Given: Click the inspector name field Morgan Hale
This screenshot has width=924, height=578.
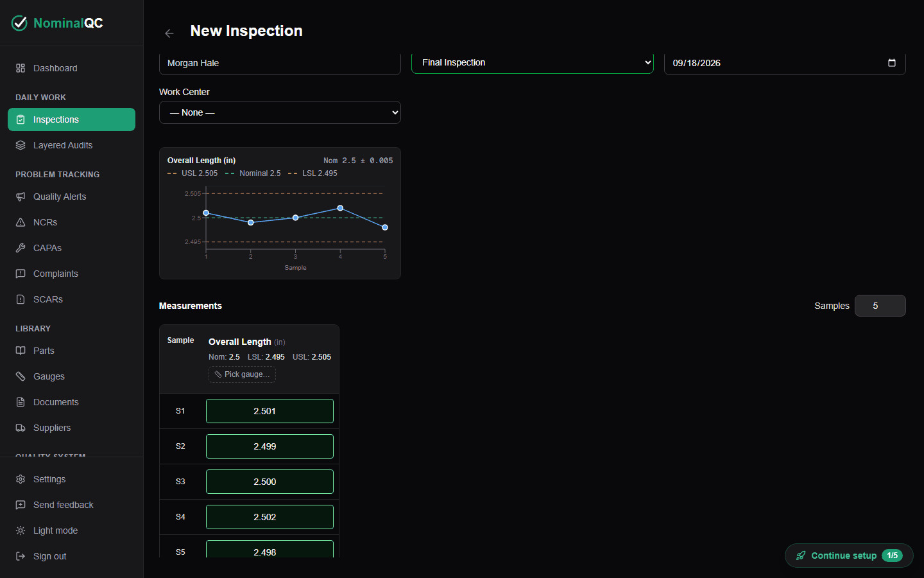Looking at the screenshot, I should pyautogui.click(x=280, y=63).
